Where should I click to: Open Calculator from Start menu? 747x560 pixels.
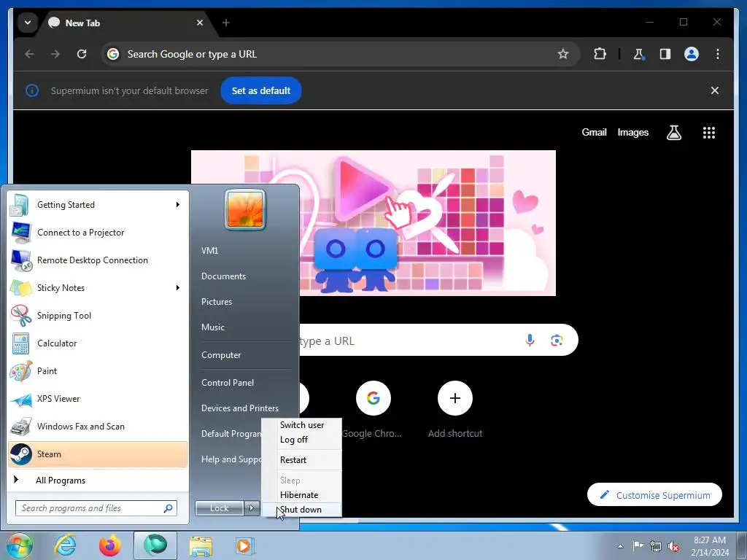[x=98, y=343]
